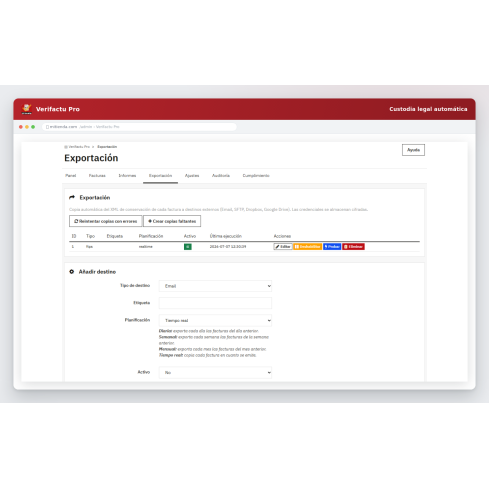Open the Cumplimiento tab

pos(256,176)
